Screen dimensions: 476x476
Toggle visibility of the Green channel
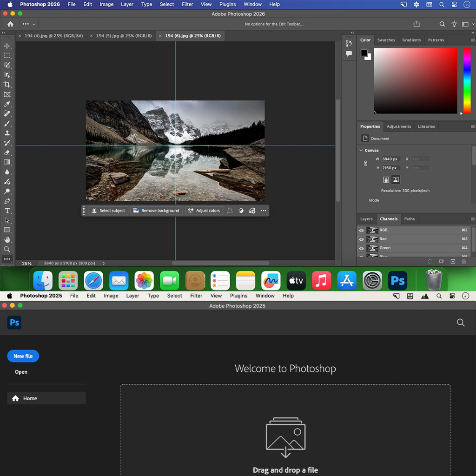click(361, 248)
